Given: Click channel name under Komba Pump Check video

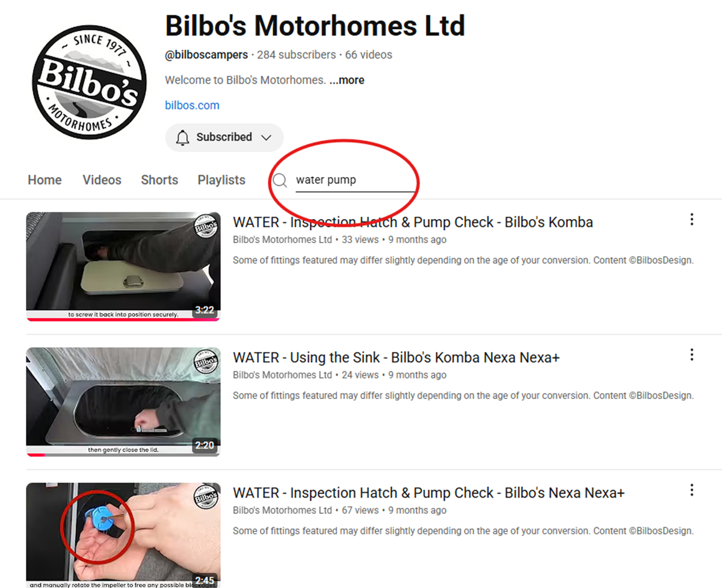Looking at the screenshot, I should (x=282, y=240).
